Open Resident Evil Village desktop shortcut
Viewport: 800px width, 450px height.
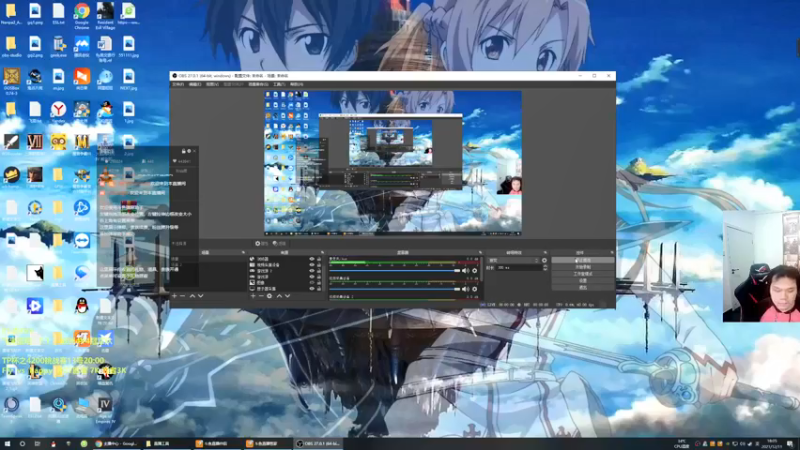coord(105,15)
